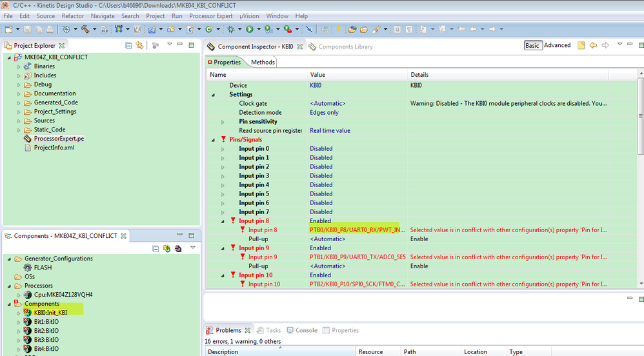Click the binary 010 file icon
This screenshot has width=644, height=356.
click(x=105, y=29)
